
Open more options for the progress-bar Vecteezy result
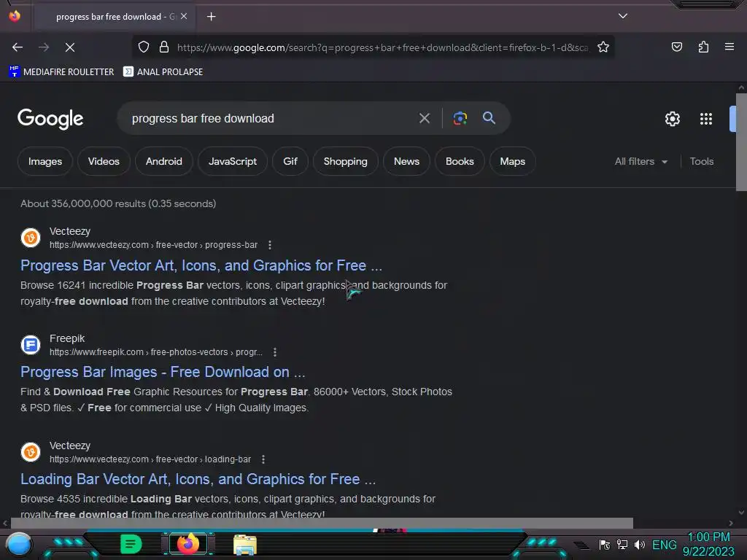[x=270, y=245]
